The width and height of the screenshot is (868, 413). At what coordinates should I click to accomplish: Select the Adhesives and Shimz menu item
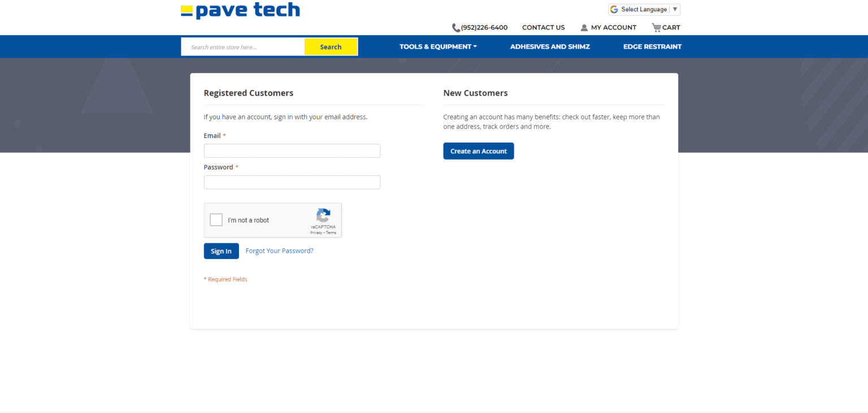point(549,46)
